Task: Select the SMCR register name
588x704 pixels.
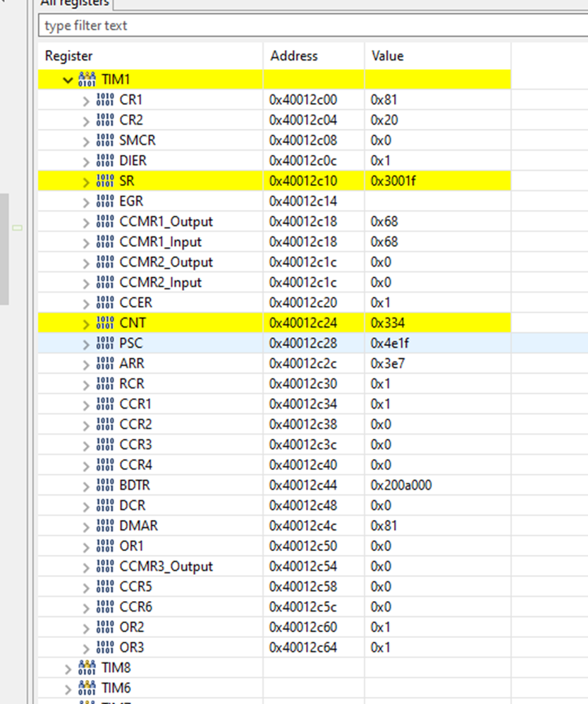Action: tap(137, 140)
